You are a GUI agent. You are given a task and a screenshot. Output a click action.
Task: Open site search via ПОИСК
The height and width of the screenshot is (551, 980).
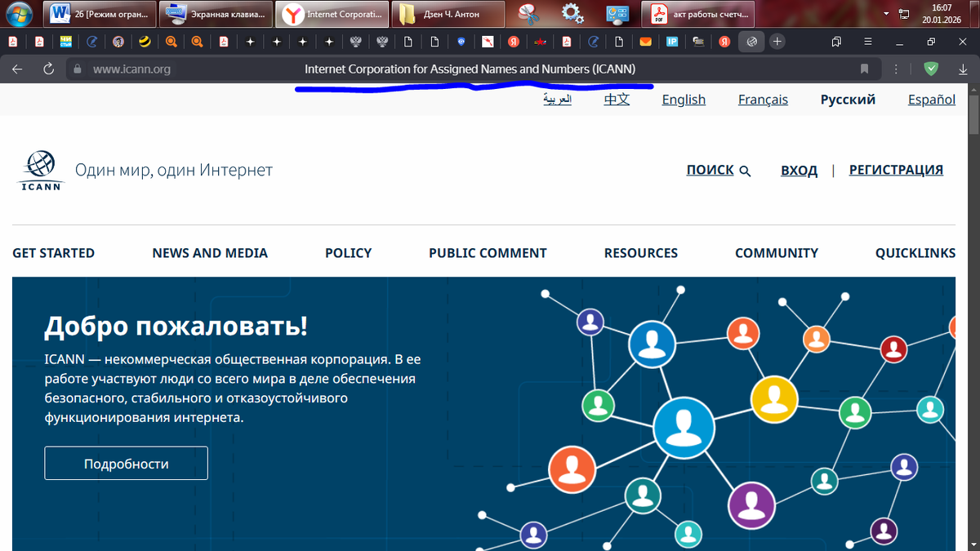click(x=710, y=170)
